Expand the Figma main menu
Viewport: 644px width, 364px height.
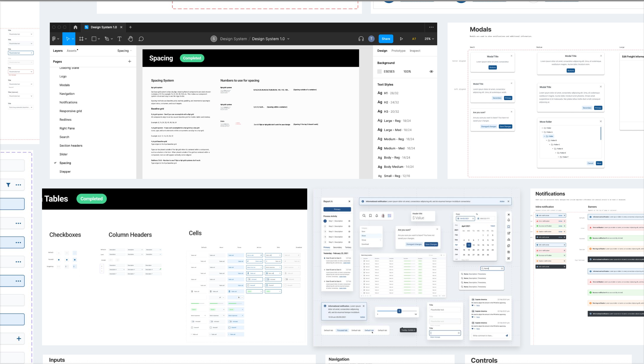(x=56, y=39)
